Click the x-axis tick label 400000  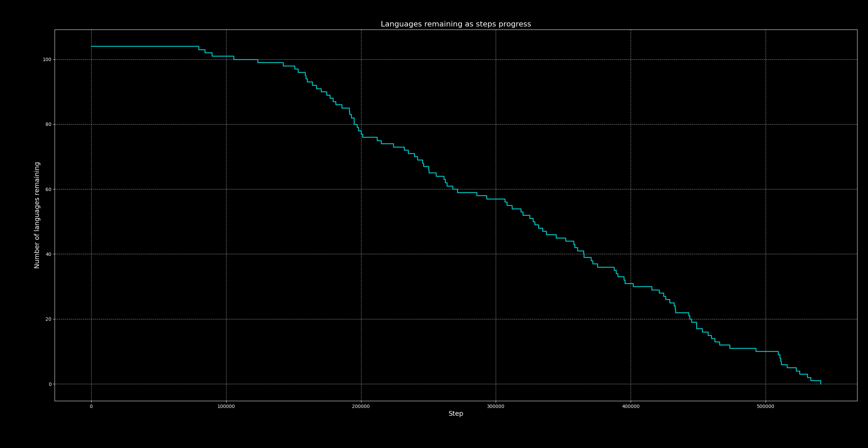(631, 406)
